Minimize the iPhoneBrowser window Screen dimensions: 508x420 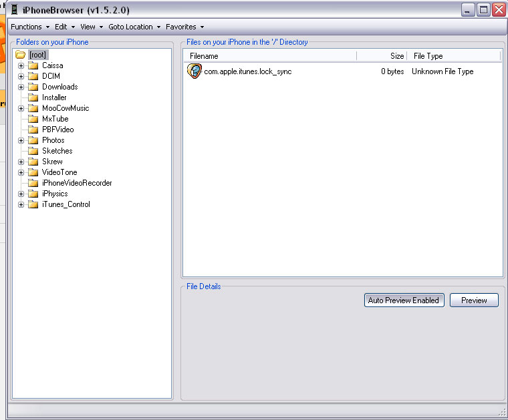(468, 10)
